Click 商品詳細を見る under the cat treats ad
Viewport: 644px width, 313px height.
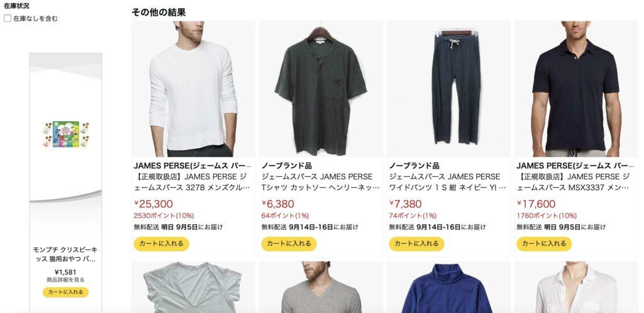(65, 280)
